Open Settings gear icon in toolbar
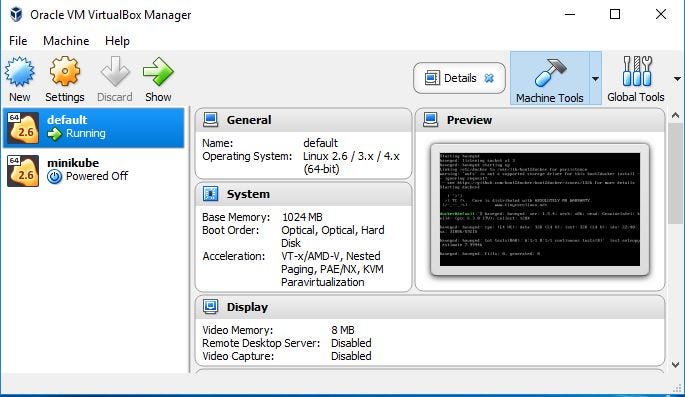Viewport: 685px width, 397px height. 65,71
